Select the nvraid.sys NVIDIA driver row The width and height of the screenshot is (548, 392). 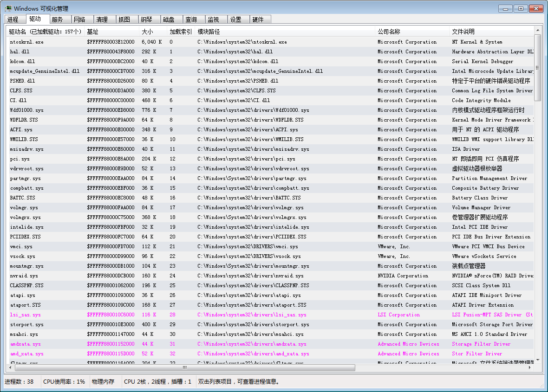[24, 276]
